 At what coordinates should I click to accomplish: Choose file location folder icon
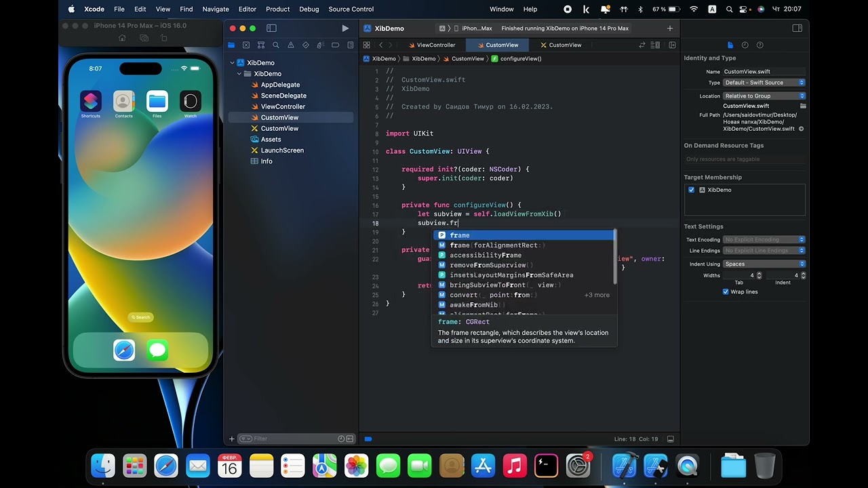coord(803,106)
